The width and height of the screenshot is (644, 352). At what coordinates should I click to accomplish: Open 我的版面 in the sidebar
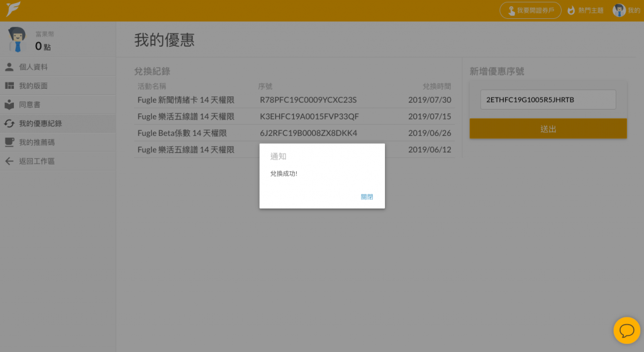point(58,86)
